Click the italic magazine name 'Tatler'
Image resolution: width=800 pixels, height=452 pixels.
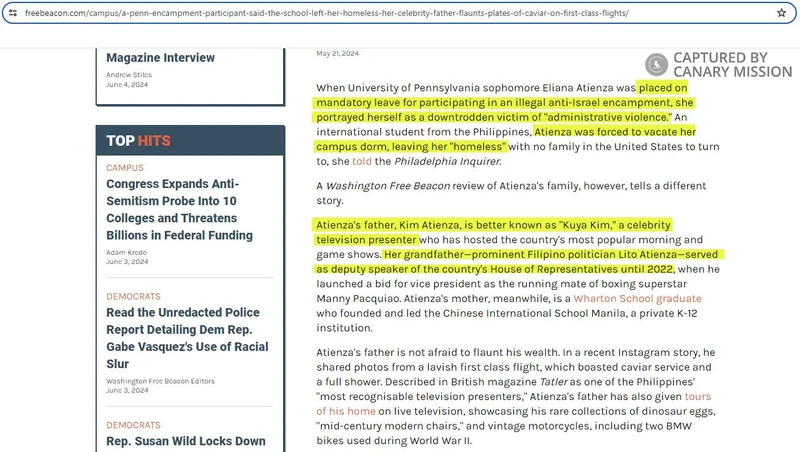pos(553,382)
